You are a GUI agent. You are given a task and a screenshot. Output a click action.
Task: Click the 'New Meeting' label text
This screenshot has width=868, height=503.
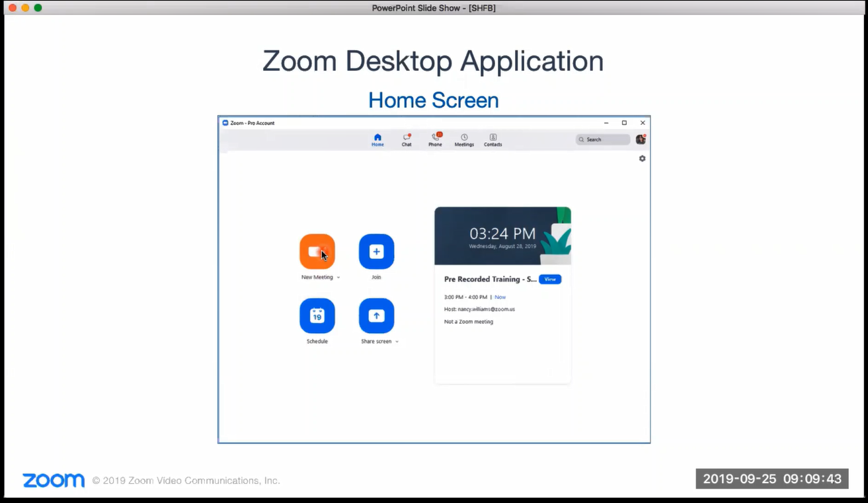[317, 278]
